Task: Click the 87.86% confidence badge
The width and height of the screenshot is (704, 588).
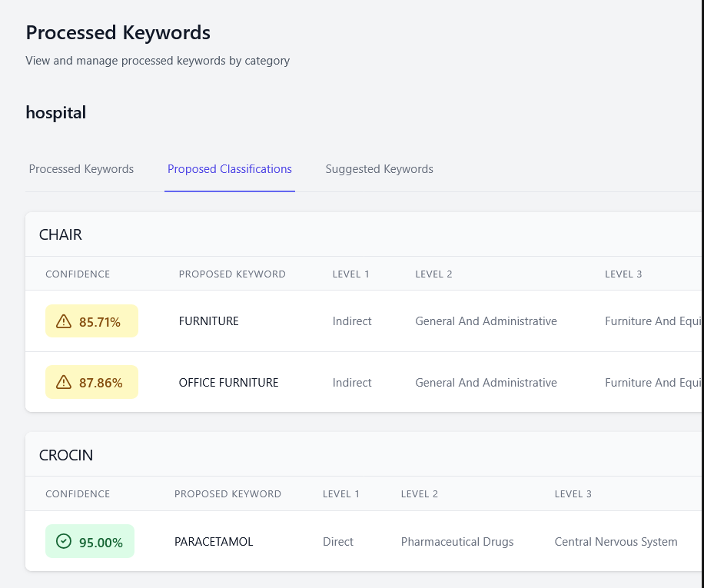Action: [91, 382]
